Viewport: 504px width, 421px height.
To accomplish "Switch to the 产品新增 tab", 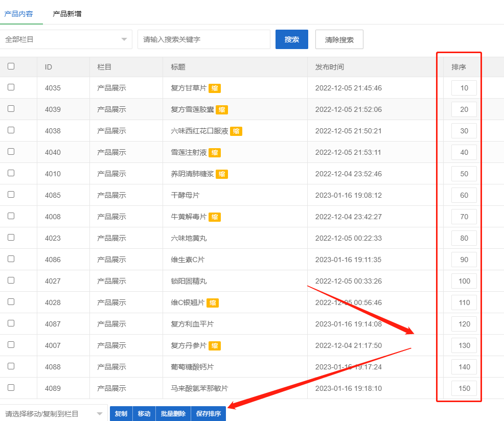I will (x=67, y=14).
